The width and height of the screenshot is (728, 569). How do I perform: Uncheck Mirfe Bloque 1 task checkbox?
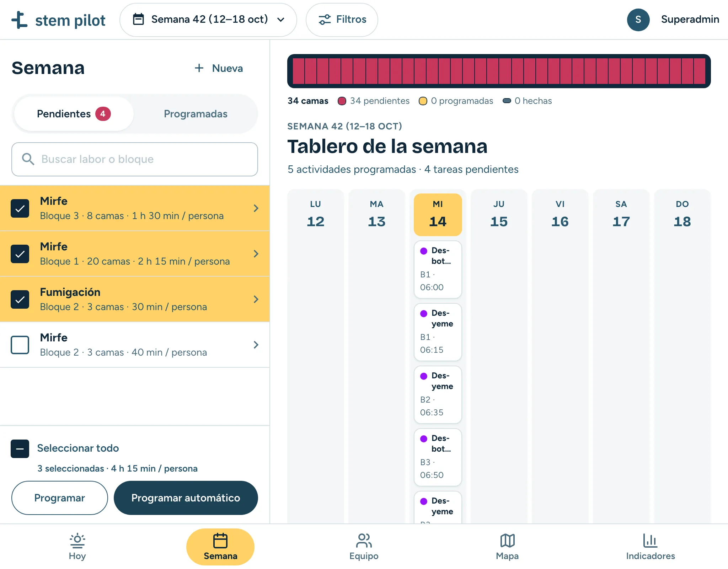tap(20, 254)
